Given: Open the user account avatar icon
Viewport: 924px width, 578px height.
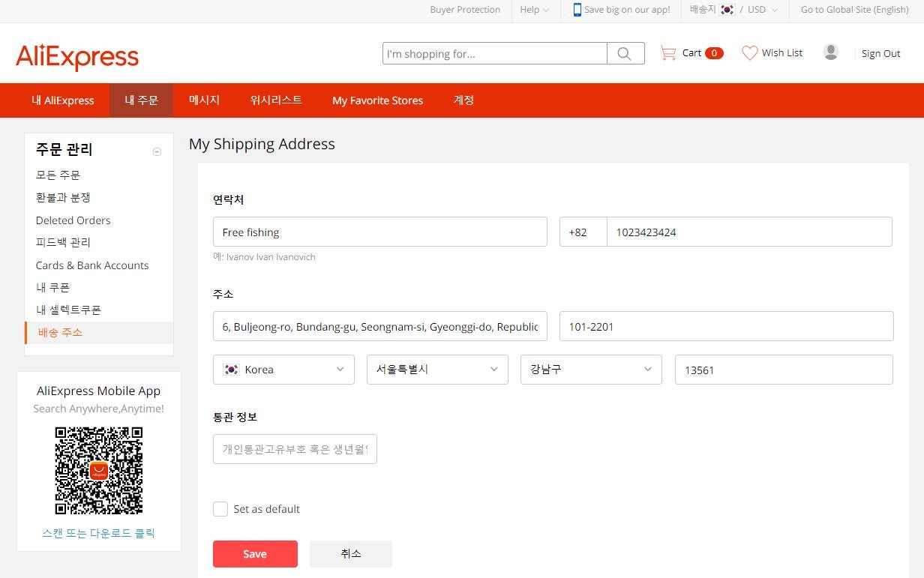Looking at the screenshot, I should [830, 52].
